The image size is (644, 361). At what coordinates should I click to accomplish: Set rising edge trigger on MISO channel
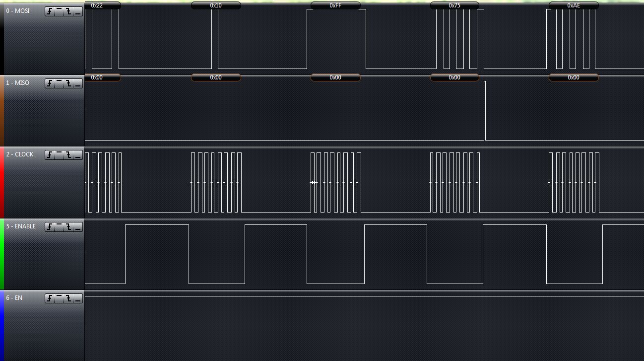coord(50,83)
